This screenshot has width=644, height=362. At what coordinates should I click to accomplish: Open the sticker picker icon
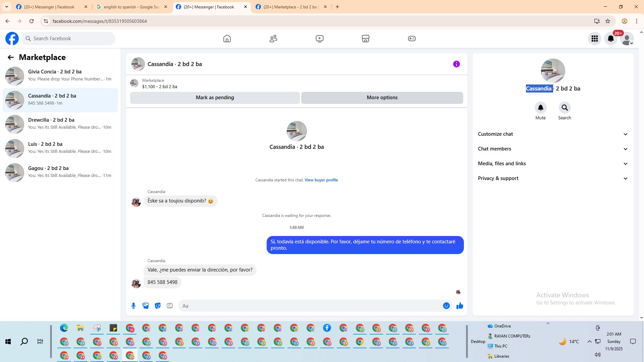tap(158, 306)
